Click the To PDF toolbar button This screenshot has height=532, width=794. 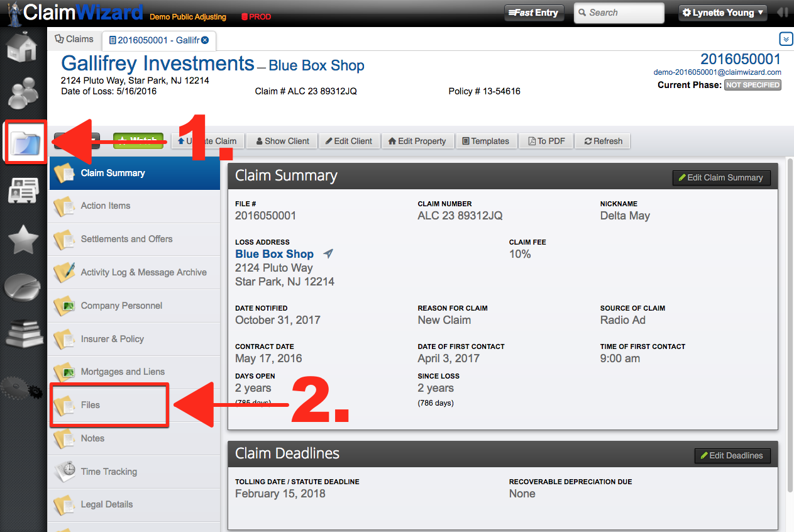tap(546, 141)
